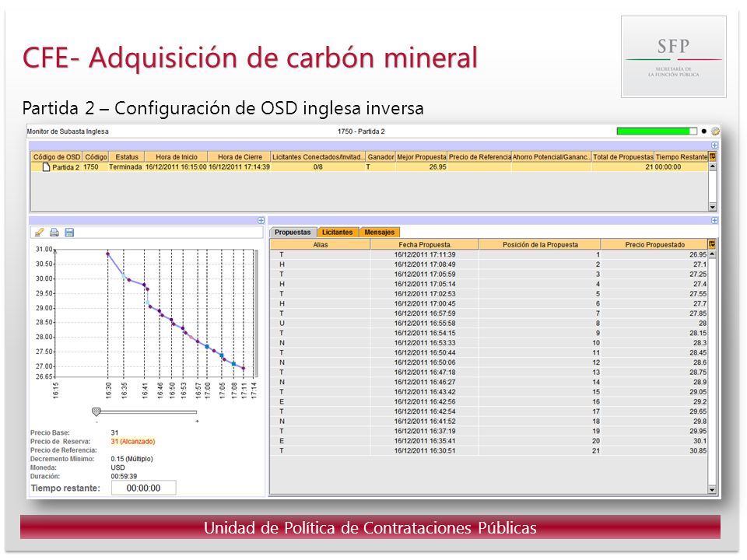747x560 pixels.
Task: Click the 31 (Alcanzado) reserve price value
Action: coord(133,442)
